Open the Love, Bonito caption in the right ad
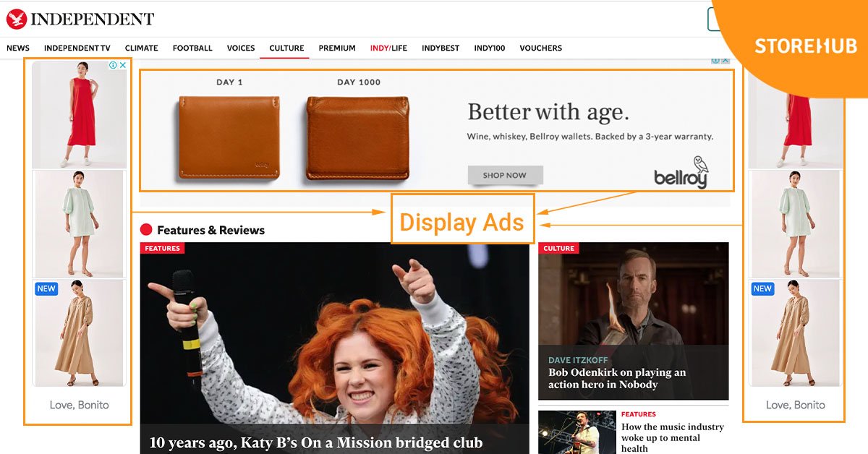Image resolution: width=868 pixels, height=454 pixels. (x=795, y=405)
